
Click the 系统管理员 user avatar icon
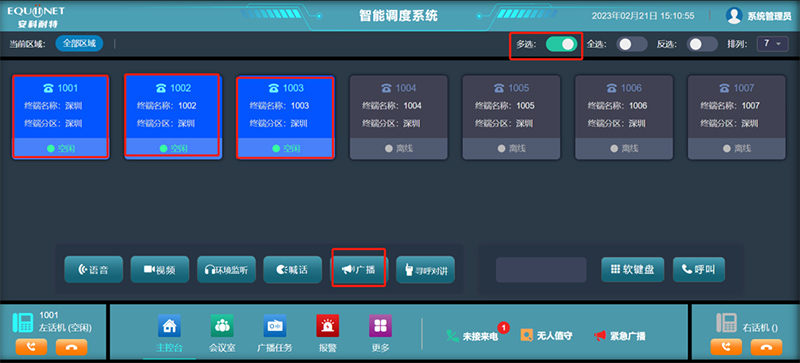734,16
